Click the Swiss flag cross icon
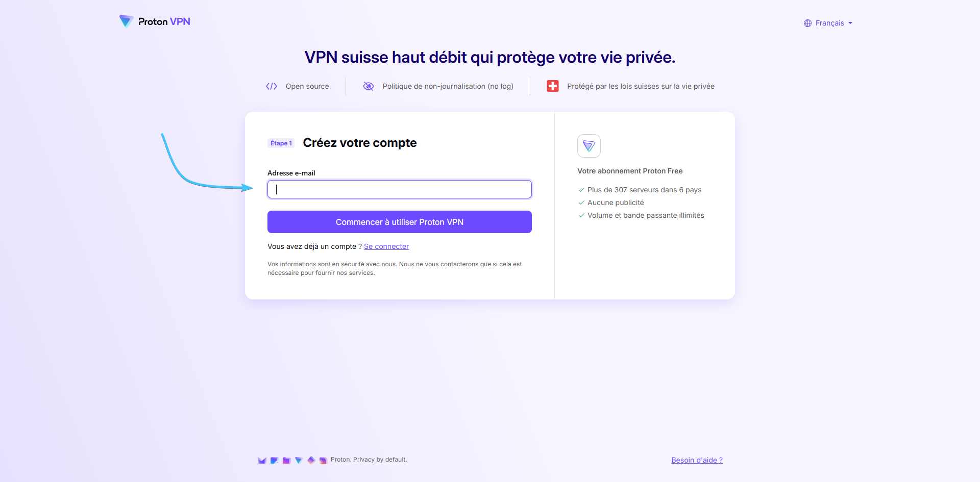This screenshot has height=482, width=980. point(553,86)
